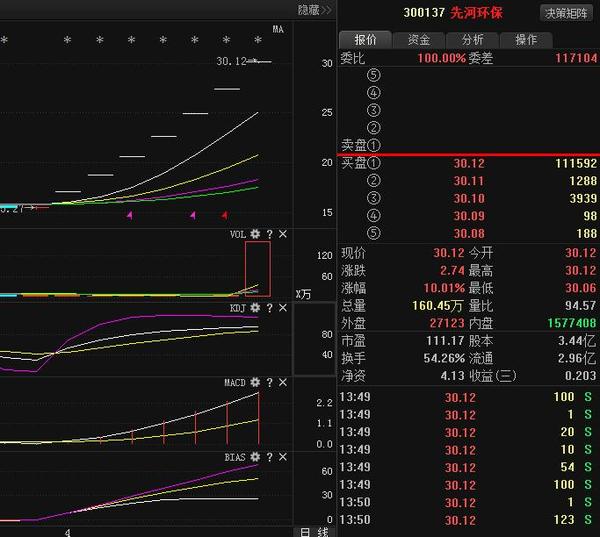Click the 股本 value 3.44亿
The width and height of the screenshot is (600, 537).
coord(577,341)
